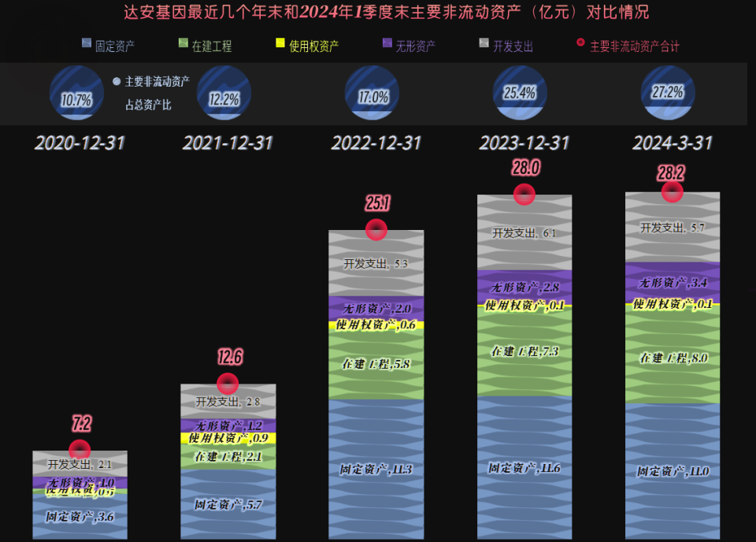Click the red total marker under 12.6

tap(228, 384)
